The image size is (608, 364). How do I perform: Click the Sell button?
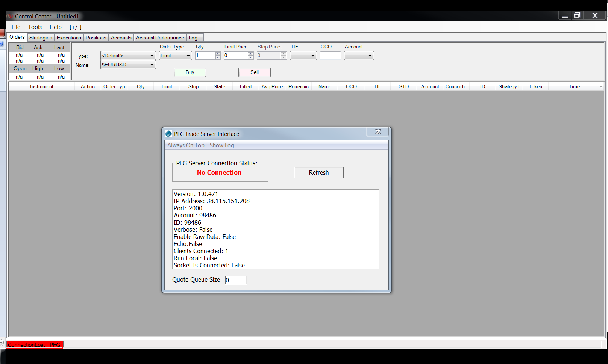255,72
